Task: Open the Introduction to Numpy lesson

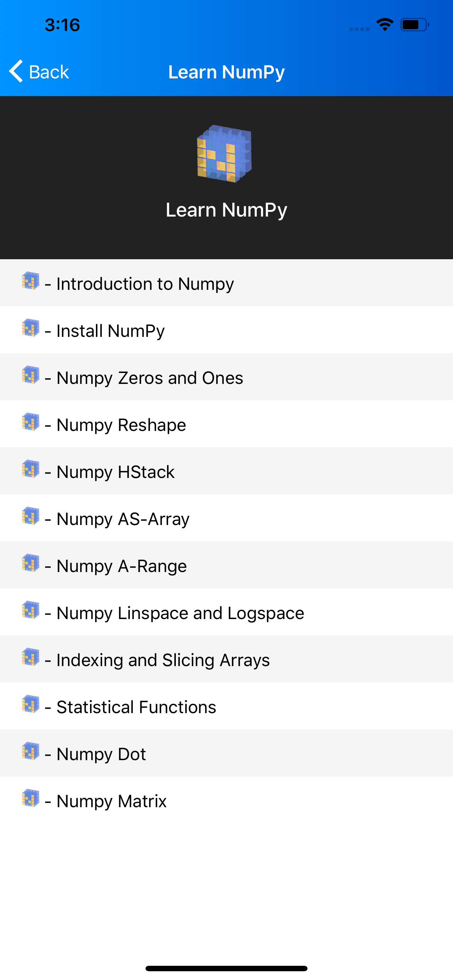Action: (x=145, y=283)
